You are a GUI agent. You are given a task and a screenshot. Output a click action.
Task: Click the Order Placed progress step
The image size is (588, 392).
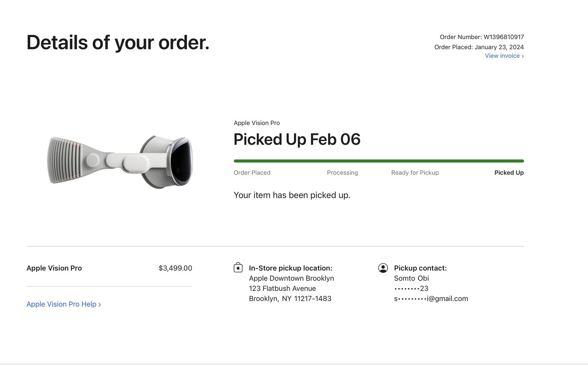(x=252, y=173)
